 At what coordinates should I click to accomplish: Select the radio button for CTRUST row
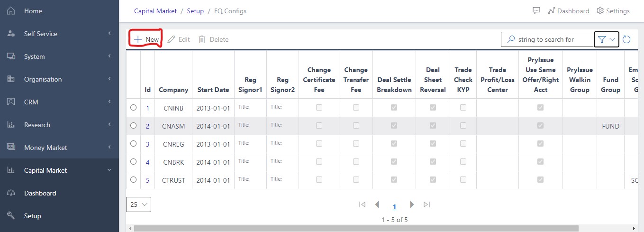pyautogui.click(x=133, y=180)
